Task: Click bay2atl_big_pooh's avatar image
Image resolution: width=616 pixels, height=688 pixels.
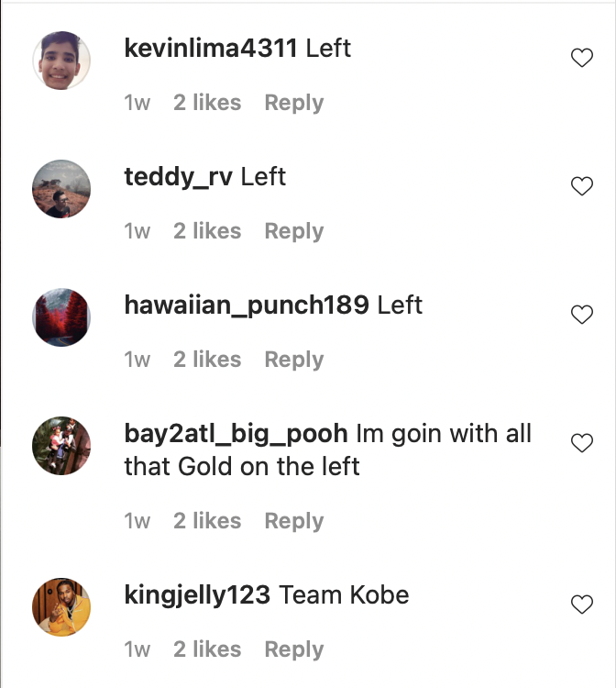Action: (61, 446)
